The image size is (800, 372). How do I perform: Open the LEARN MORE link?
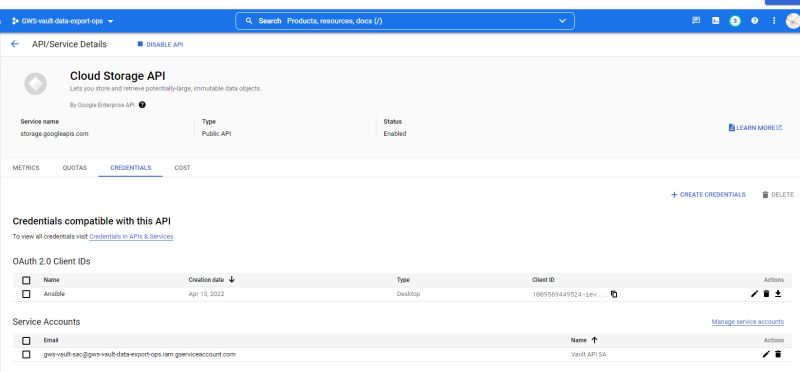point(755,128)
